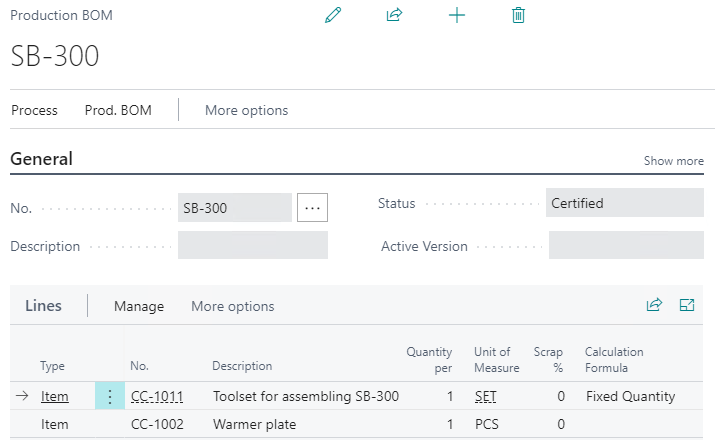
Task: Open Lines section in full-page view icon
Action: point(687,305)
